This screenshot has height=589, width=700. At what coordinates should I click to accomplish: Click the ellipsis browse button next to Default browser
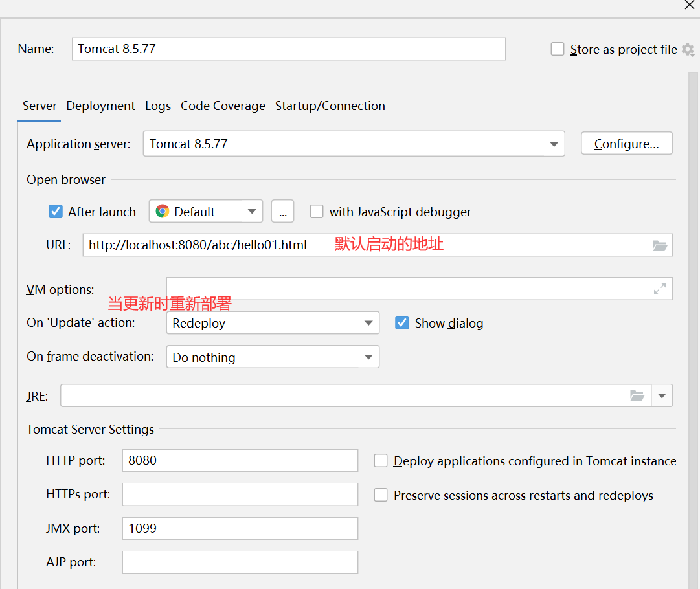pyautogui.click(x=282, y=211)
